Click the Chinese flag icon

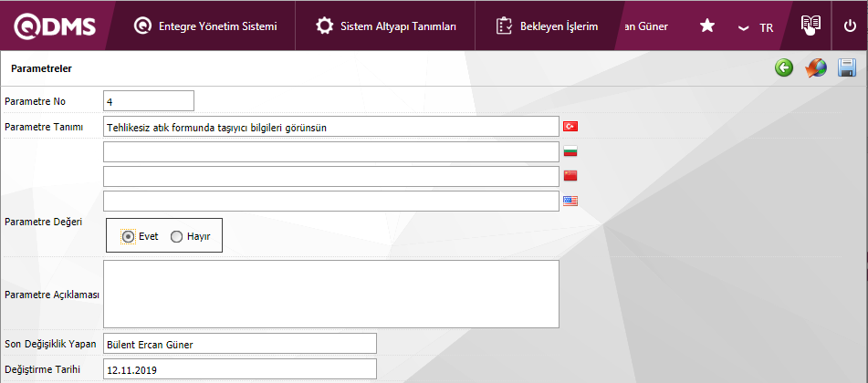pos(570,175)
